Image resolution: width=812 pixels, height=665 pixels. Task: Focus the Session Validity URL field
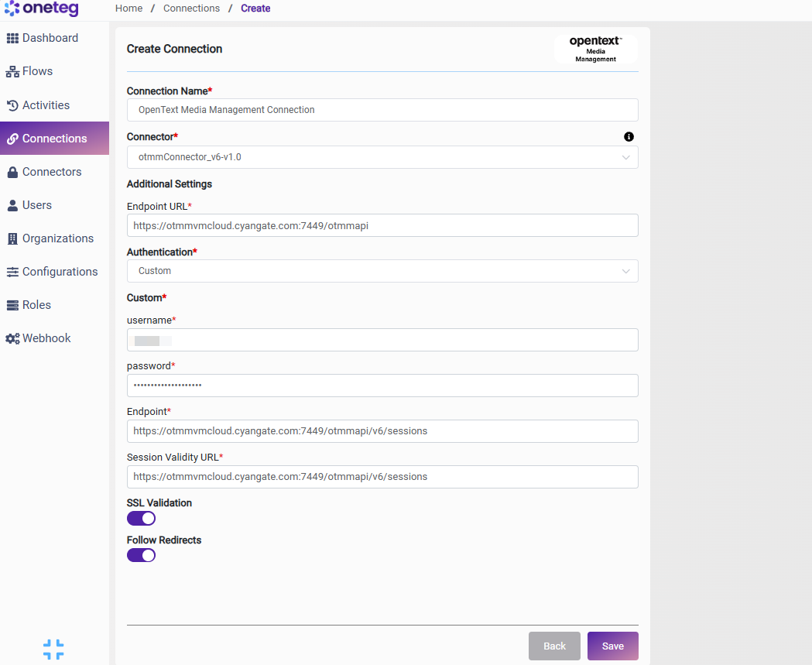382,476
